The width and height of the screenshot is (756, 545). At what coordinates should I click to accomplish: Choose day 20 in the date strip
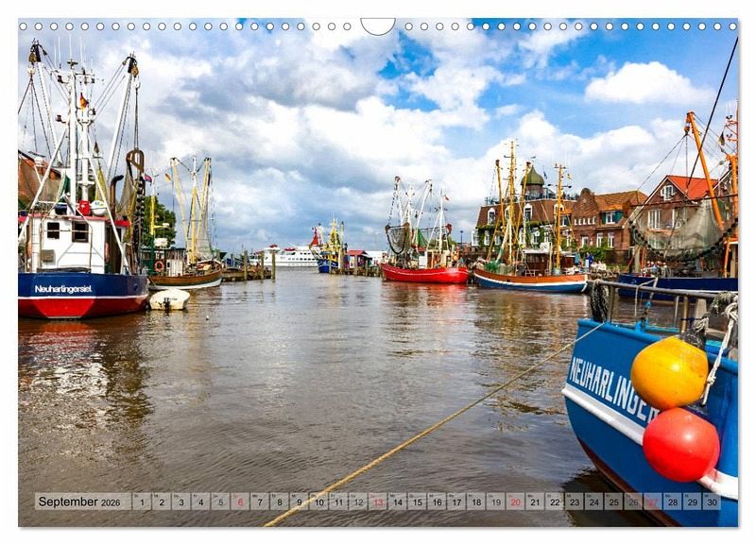point(515,502)
